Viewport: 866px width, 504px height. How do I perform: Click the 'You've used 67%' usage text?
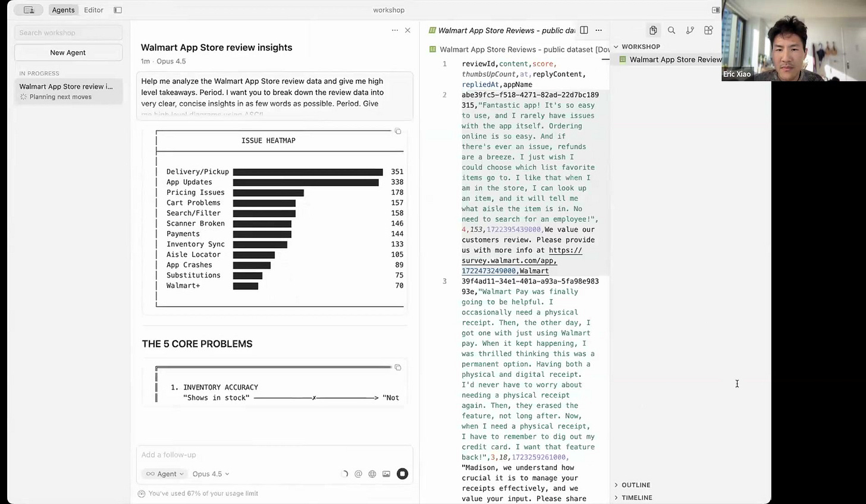pyautogui.click(x=203, y=493)
